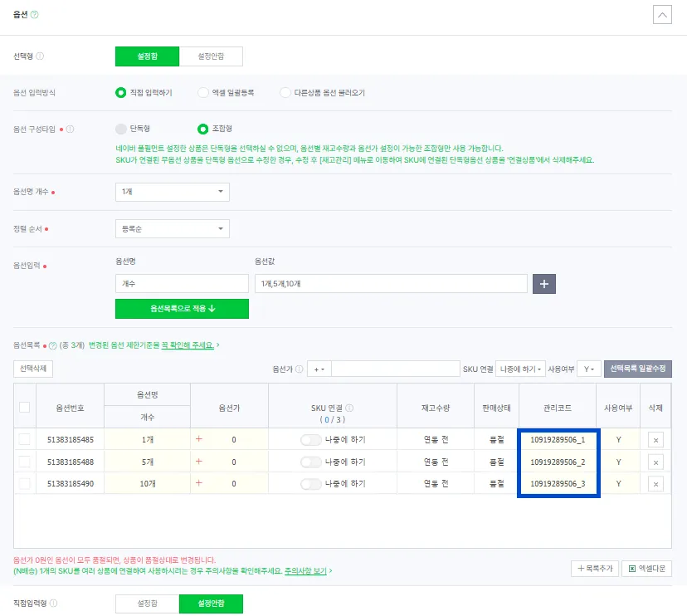Viewport: 687px width, 616px height.
Task: Toggle SKU 연결 switch for 1개 row
Action: (x=311, y=440)
